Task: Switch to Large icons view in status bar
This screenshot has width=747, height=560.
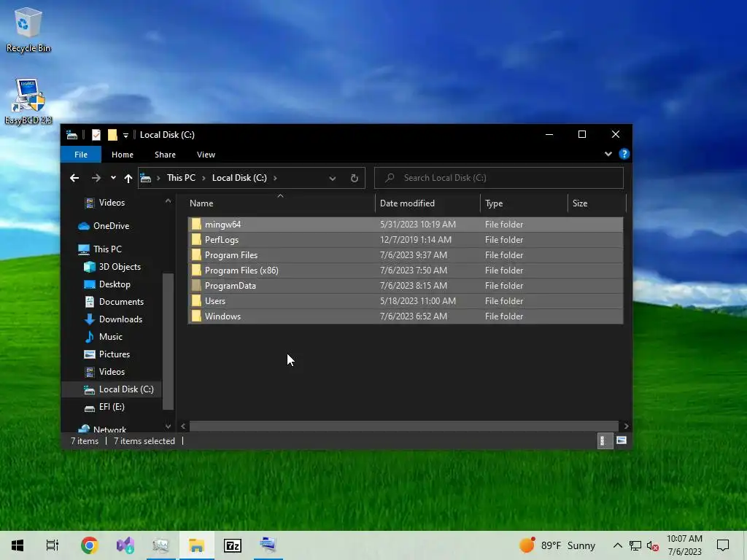Action: point(622,441)
